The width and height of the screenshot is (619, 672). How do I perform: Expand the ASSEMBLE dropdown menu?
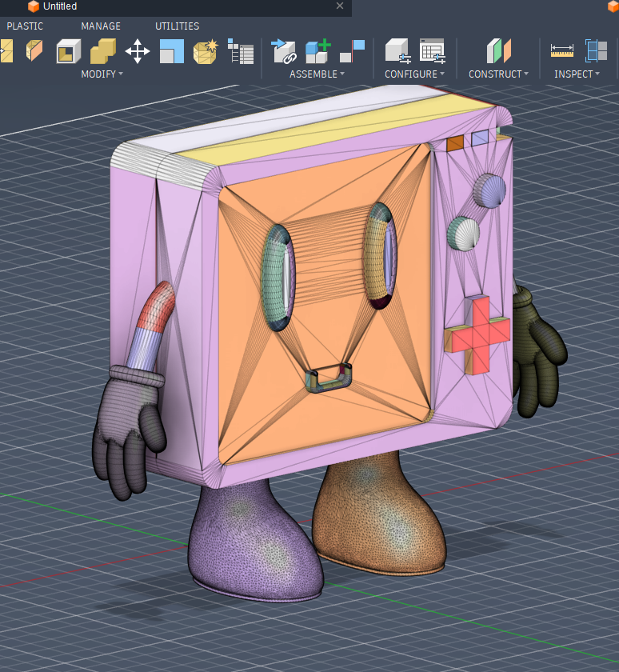317,74
